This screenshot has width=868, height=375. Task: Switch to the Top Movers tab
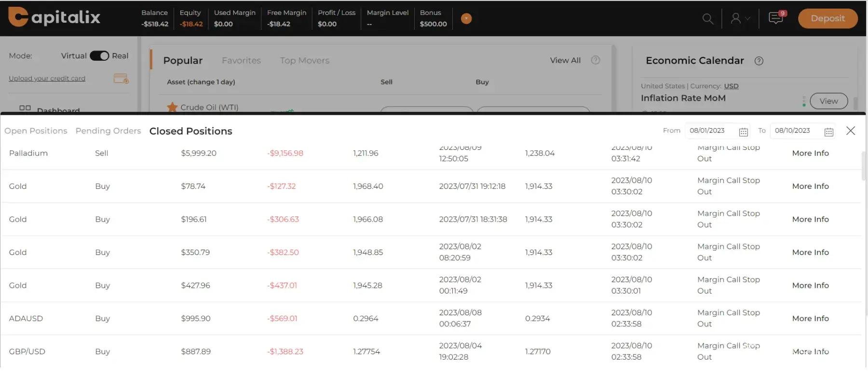click(x=305, y=61)
